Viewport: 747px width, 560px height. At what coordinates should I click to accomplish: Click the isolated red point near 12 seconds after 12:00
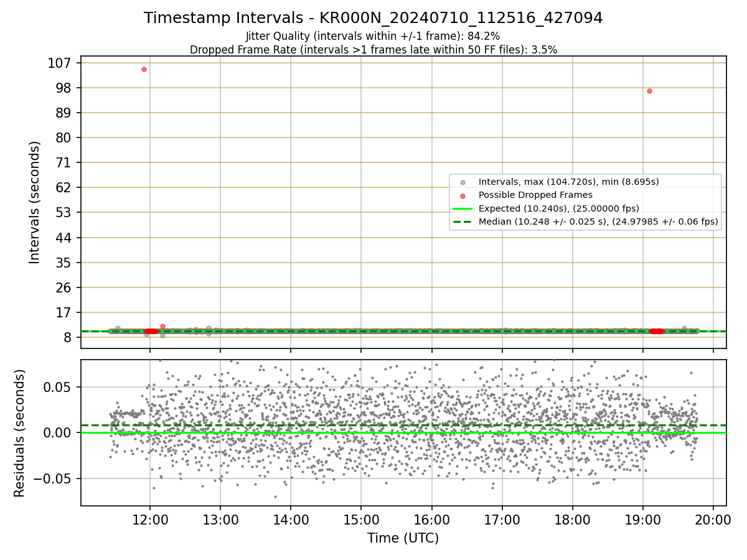[x=162, y=326]
